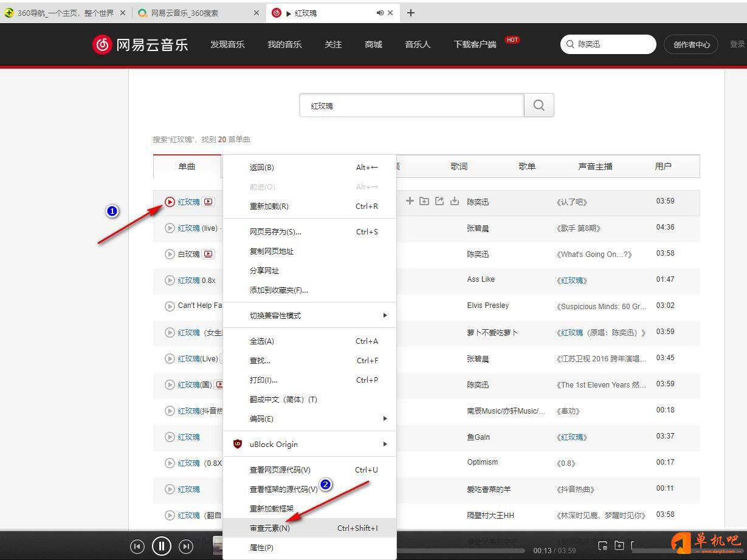Add first 红玫瑰 to playlist plus icon
Image resolution: width=747 pixels, height=560 pixels.
(410, 201)
